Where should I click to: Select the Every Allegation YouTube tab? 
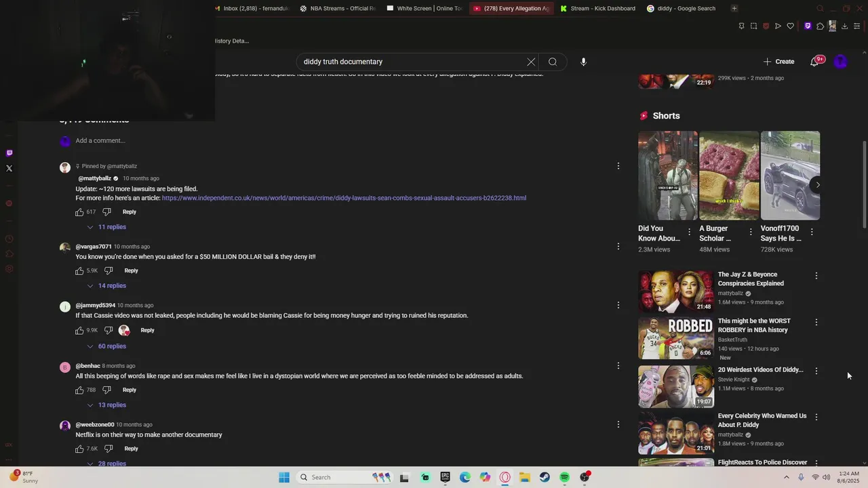pos(511,8)
